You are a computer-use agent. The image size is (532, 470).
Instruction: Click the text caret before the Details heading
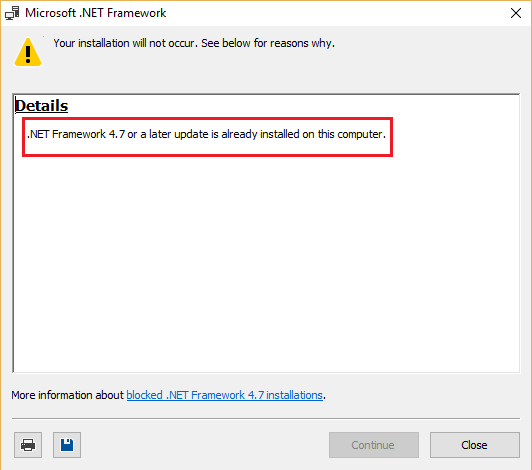15,105
